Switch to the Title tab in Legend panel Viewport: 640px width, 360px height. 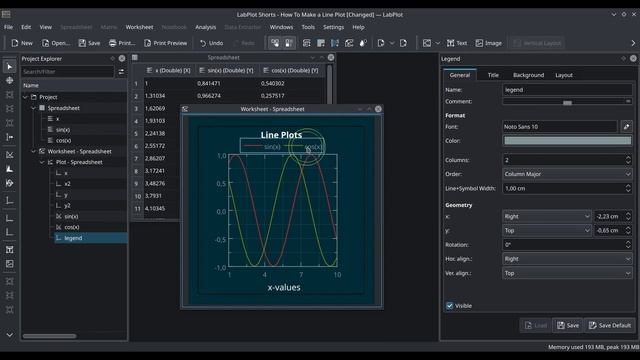point(493,75)
